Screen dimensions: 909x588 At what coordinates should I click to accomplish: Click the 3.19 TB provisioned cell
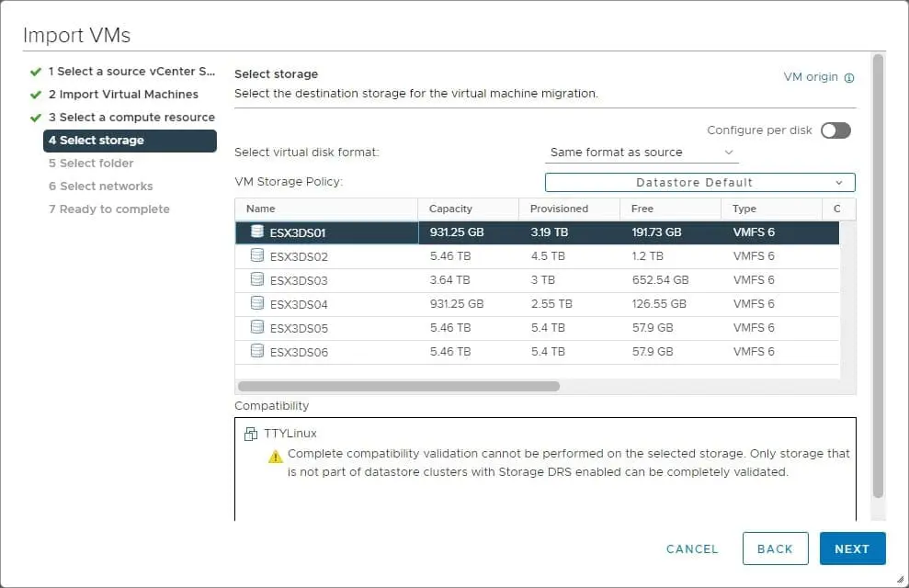(x=549, y=232)
